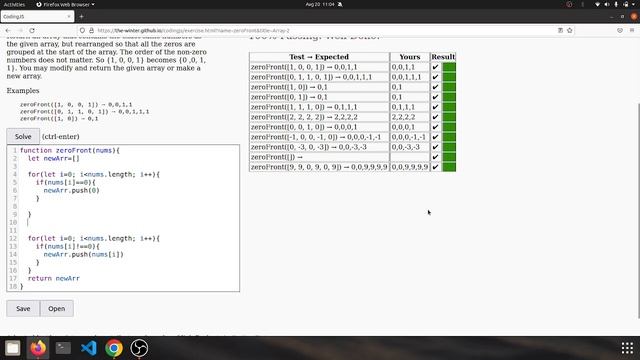The height and width of the screenshot is (360, 640).
Task: Click green result box for zeroFront([1, 0, 0, 1])
Action: (x=449, y=67)
